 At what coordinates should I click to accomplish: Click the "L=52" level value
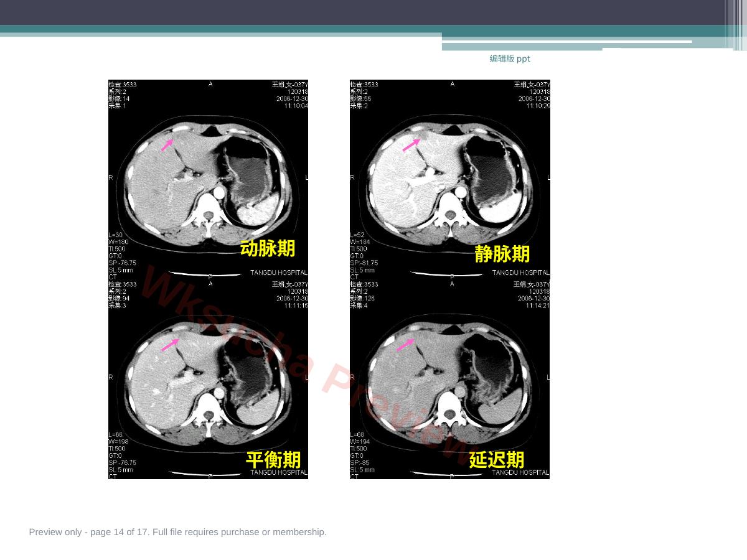coord(357,235)
